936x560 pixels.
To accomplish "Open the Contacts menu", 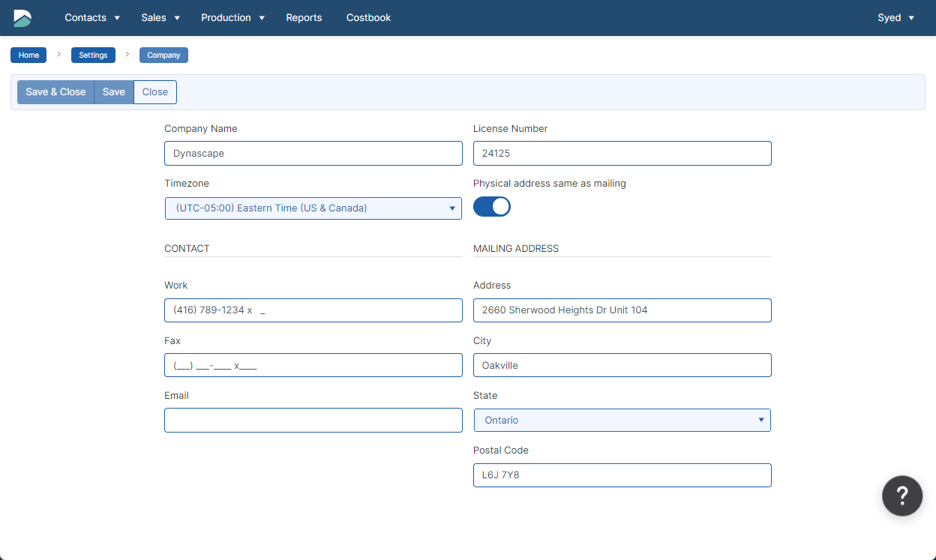I will 92,18.
